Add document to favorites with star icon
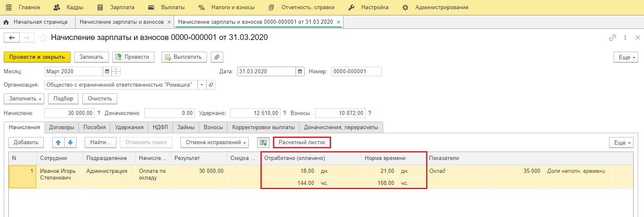 (x=43, y=38)
